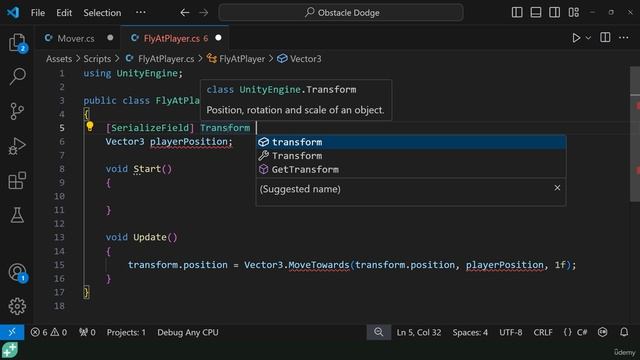Viewport: 640px width, 360px height.
Task: Open the zoom magnifier in status bar
Action: (378, 332)
